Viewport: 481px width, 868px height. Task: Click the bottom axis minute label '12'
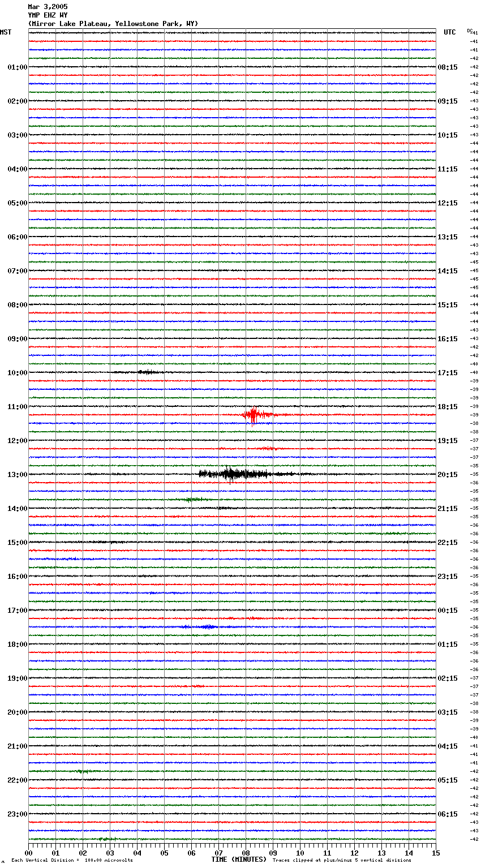tap(355, 853)
